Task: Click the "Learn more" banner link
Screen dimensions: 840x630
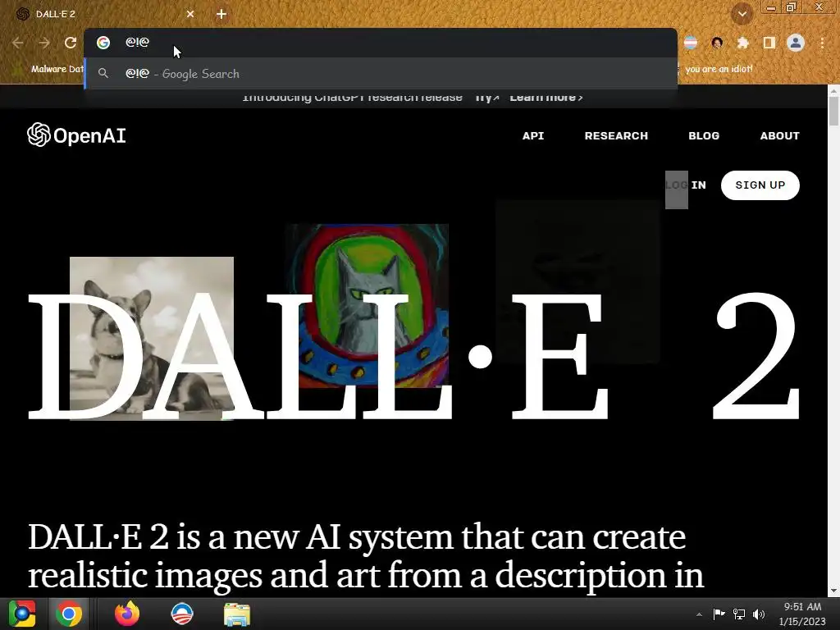Action: point(546,98)
